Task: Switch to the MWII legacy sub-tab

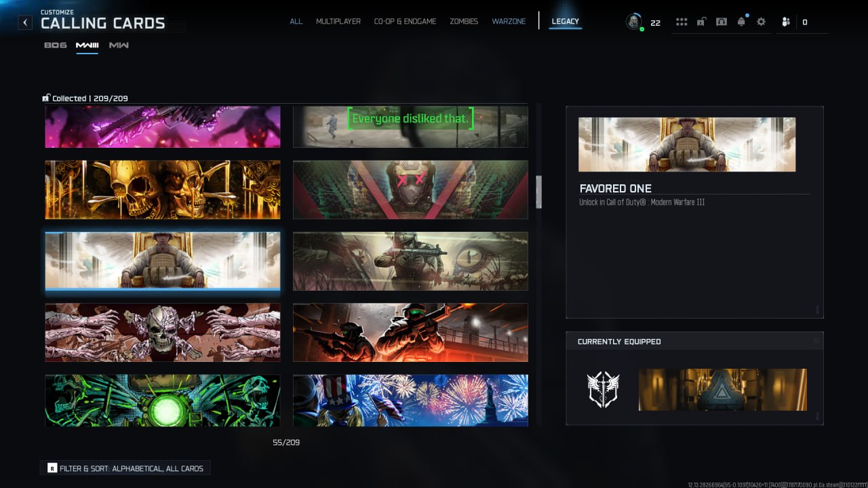Action: [x=119, y=45]
